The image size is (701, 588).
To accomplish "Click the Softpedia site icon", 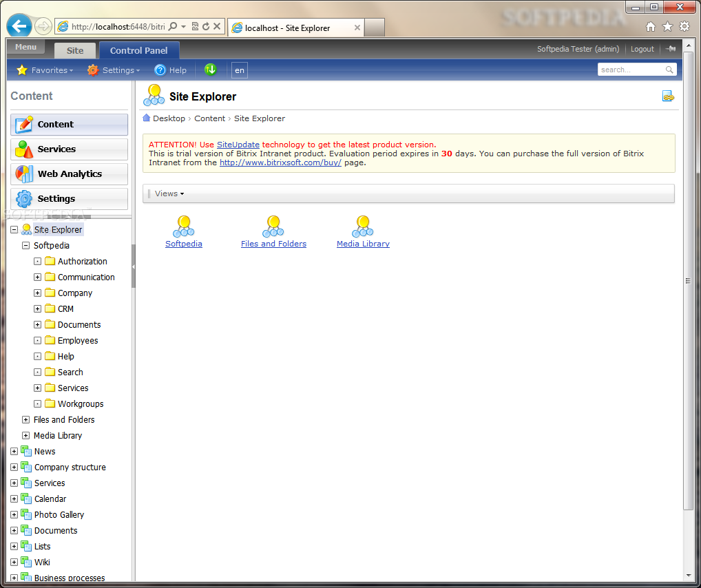I will click(184, 227).
